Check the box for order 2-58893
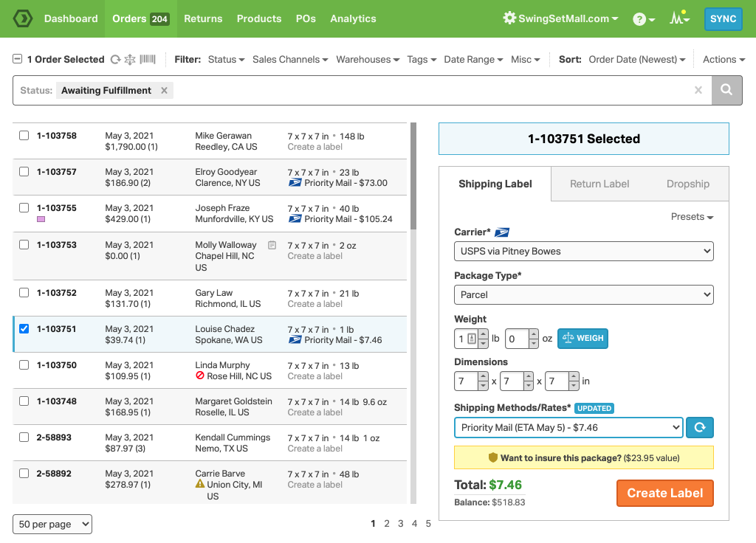The height and width of the screenshot is (543, 756). 24,437
